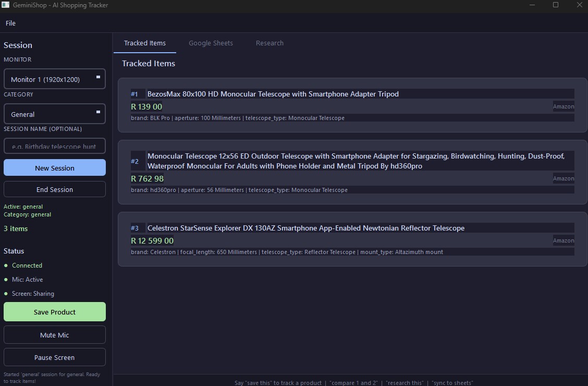Open the File menu
This screenshot has width=588, height=386.
(x=10, y=23)
